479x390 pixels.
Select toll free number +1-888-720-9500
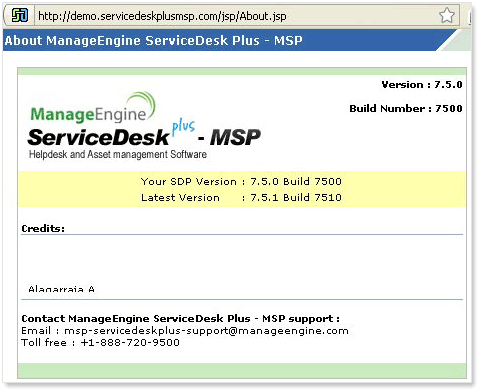coord(130,342)
